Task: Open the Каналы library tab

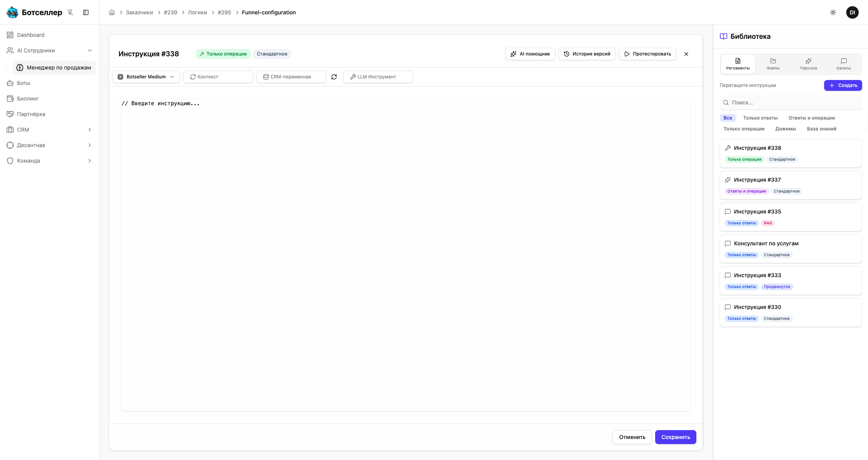Action: coord(844,64)
